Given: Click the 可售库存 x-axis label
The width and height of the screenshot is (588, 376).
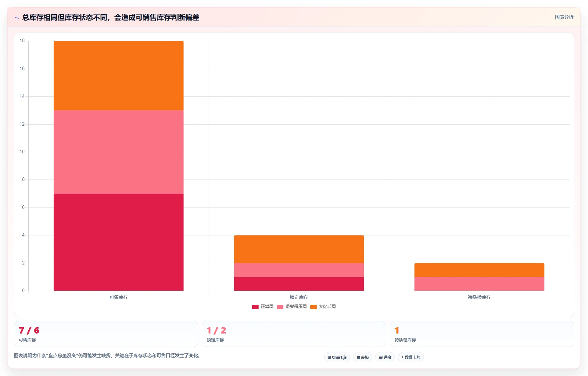Looking at the screenshot, I should pos(119,297).
